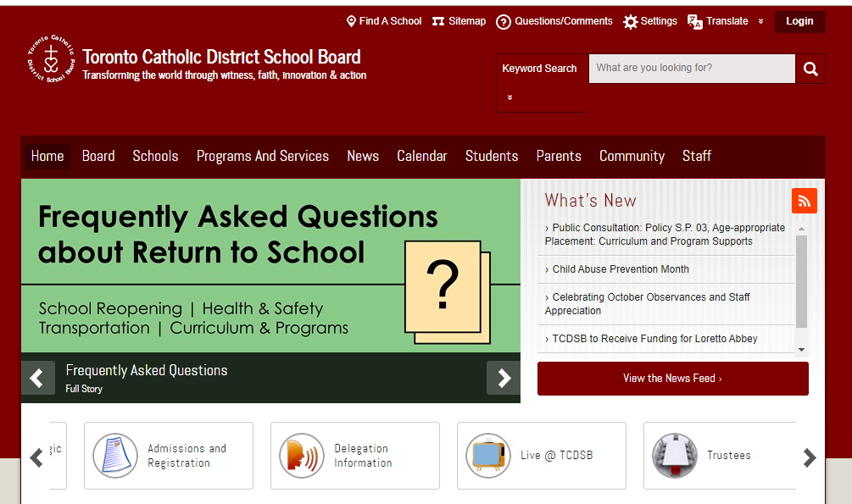The width and height of the screenshot is (852, 504).
Task: Open the News menu
Action: 363,157
